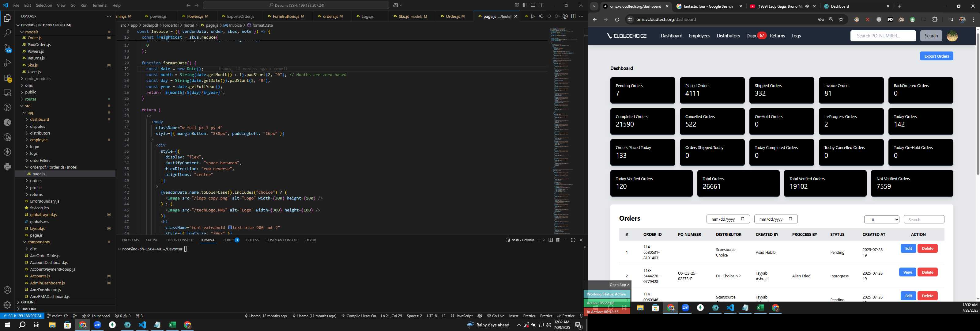Open the rows-per-page dropdown showing 10

click(x=881, y=220)
